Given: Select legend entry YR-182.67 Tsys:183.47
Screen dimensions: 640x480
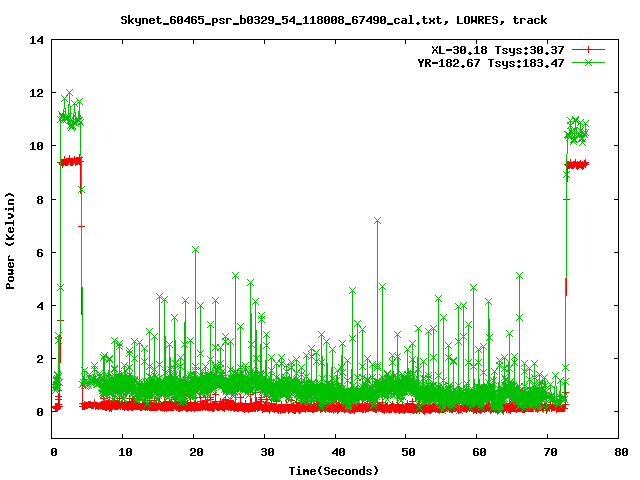Looking at the screenshot, I should pos(491,63).
